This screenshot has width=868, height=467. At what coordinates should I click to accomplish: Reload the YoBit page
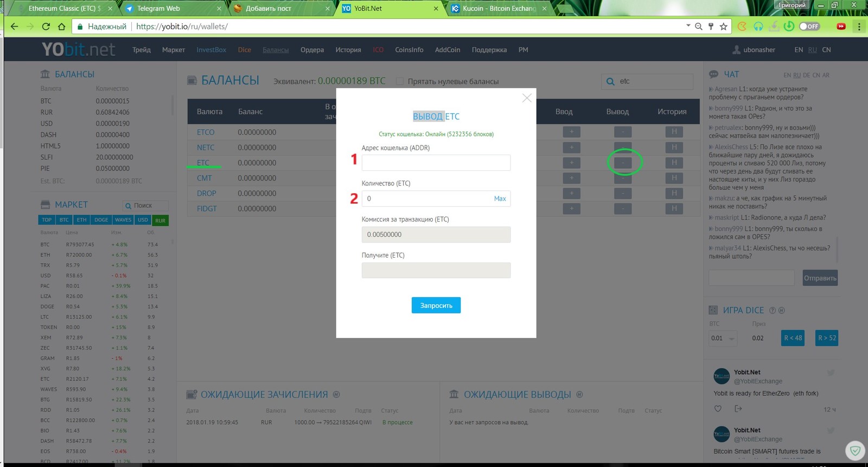click(x=46, y=26)
